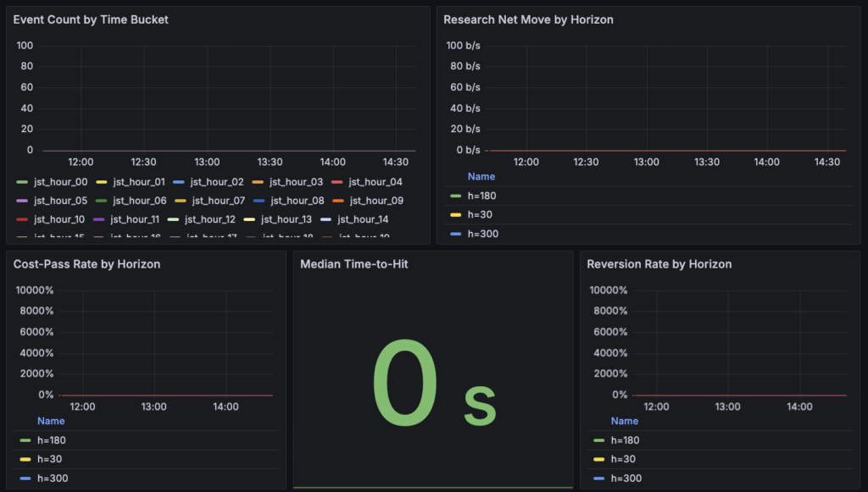
Task: Click the green color marker for jst_hour_06
Action: 102,201
